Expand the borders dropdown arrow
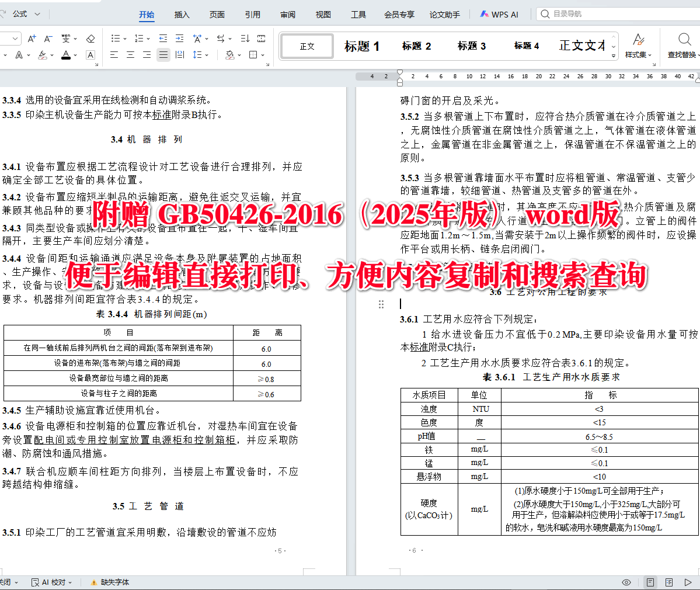Viewport: 700px width, 590px height. (x=263, y=55)
